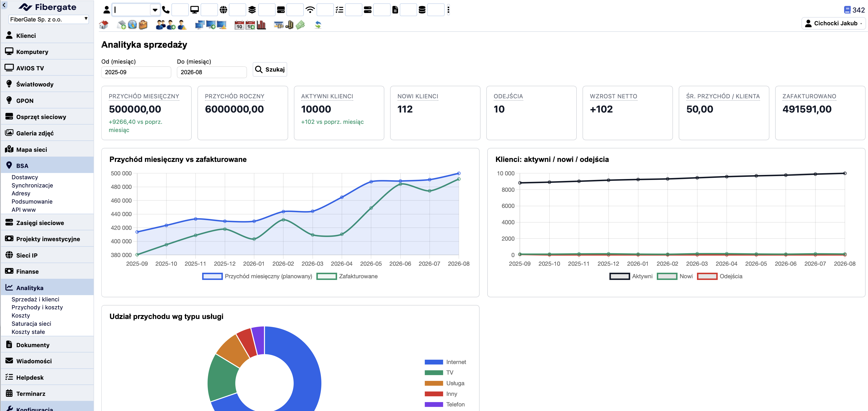
Task: Open the Cichocki Jakub user menu
Action: pyautogui.click(x=833, y=23)
